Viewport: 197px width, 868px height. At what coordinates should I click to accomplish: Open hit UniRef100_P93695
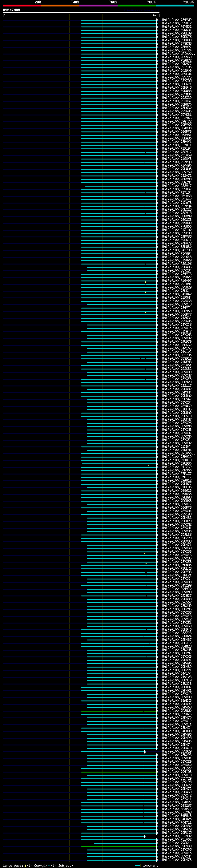click(x=176, y=111)
